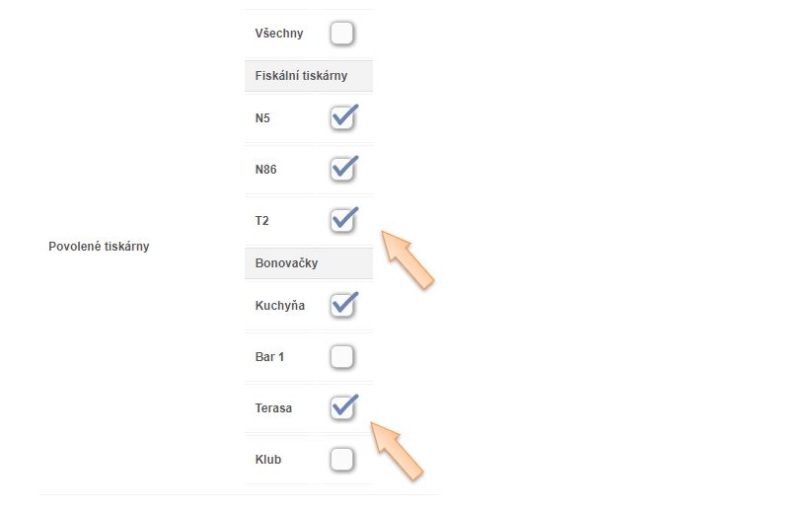The image size is (812, 512).
Task: Click the Bonovačky section header
Action: pyautogui.click(x=286, y=263)
